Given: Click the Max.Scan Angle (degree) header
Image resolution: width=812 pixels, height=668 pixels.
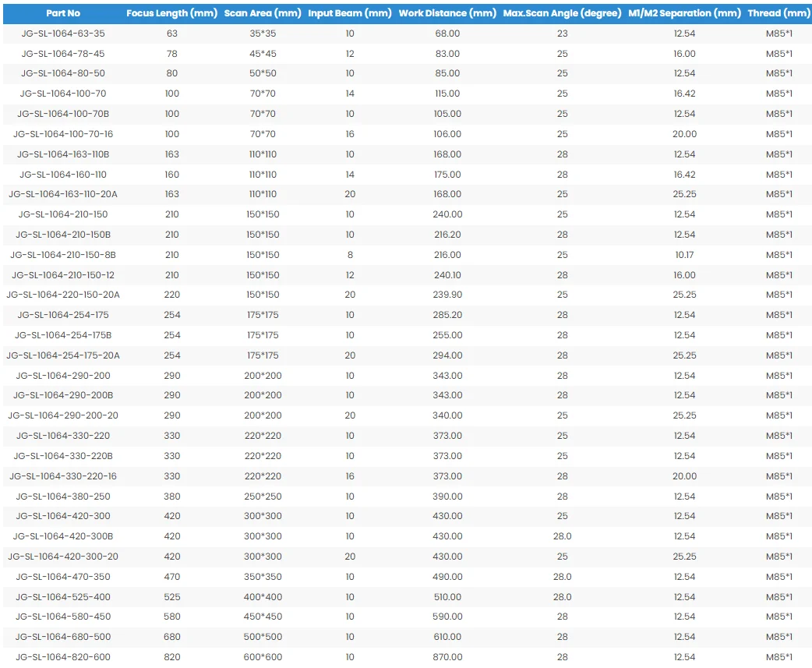Looking at the screenshot, I should point(562,13).
